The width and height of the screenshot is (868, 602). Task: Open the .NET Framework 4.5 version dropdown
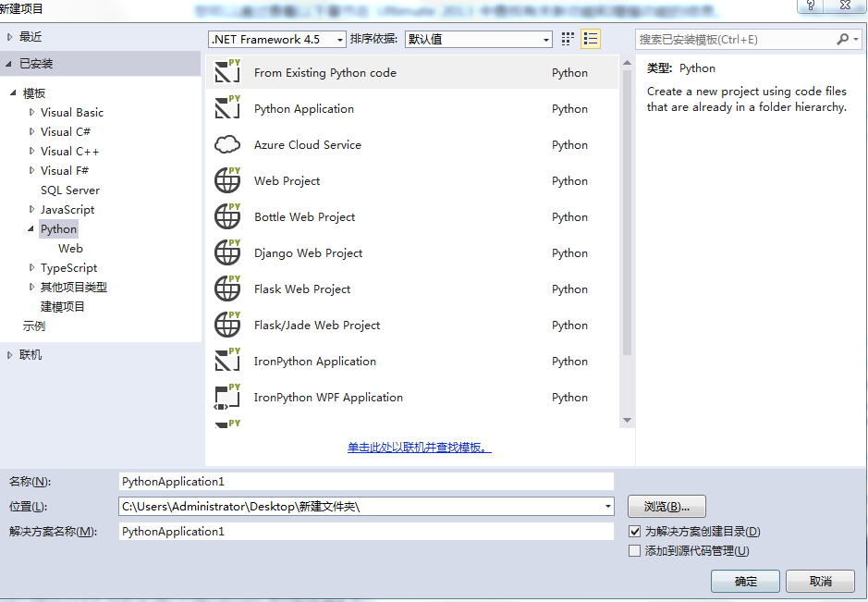[277, 40]
